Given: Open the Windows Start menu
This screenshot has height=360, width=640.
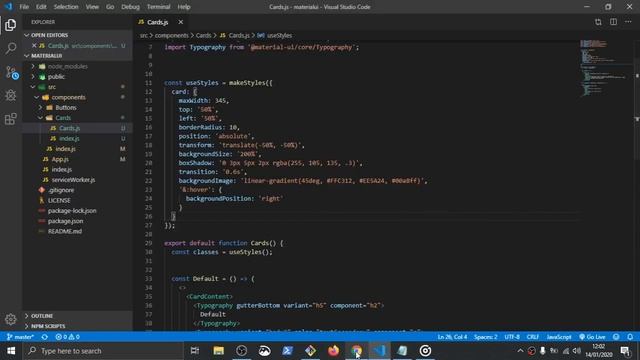Looking at the screenshot, I should click(x=11, y=351).
